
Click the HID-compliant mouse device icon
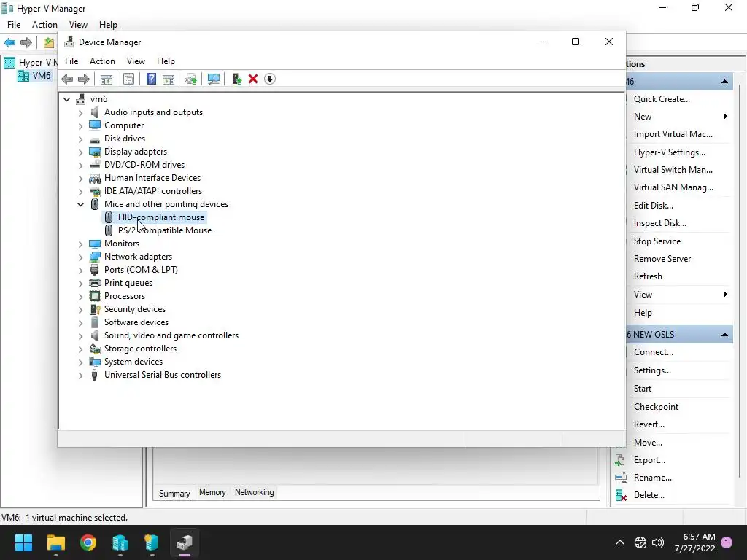[109, 217]
